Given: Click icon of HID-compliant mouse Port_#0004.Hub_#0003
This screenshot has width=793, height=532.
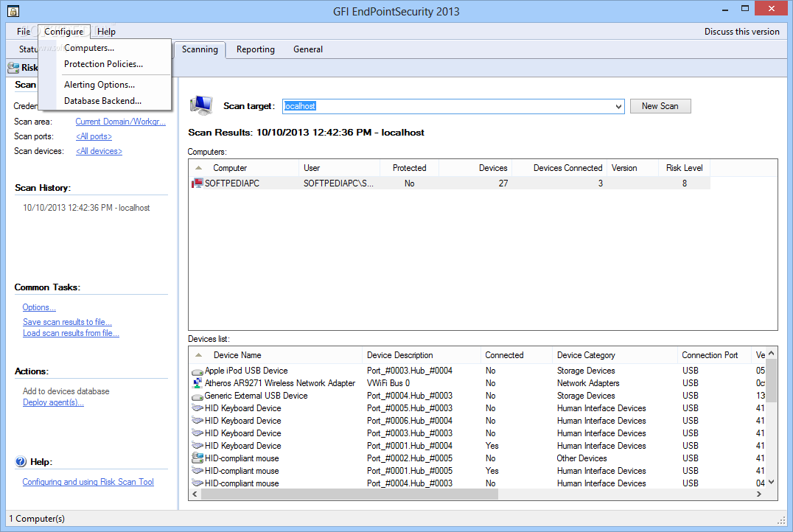Looking at the screenshot, I should point(198,483).
